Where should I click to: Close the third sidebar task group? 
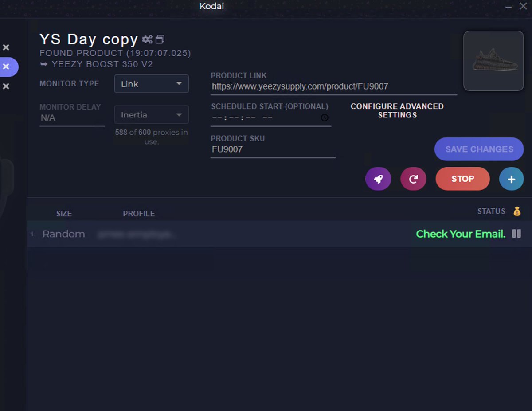pyautogui.click(x=6, y=86)
